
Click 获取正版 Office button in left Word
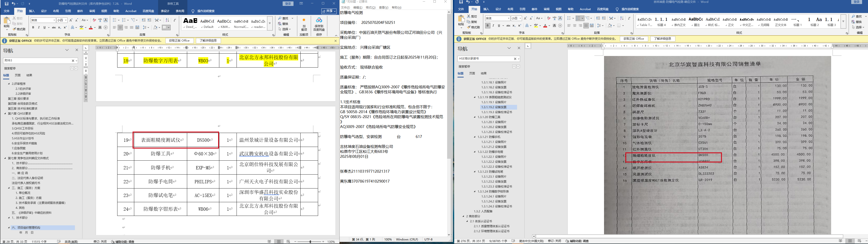click(180, 41)
